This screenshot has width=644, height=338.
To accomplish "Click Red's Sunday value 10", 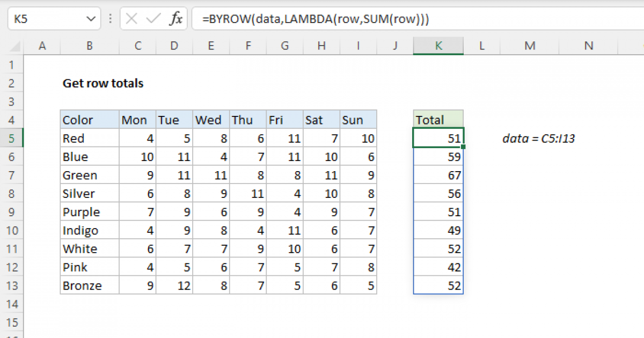I will pyautogui.click(x=358, y=138).
